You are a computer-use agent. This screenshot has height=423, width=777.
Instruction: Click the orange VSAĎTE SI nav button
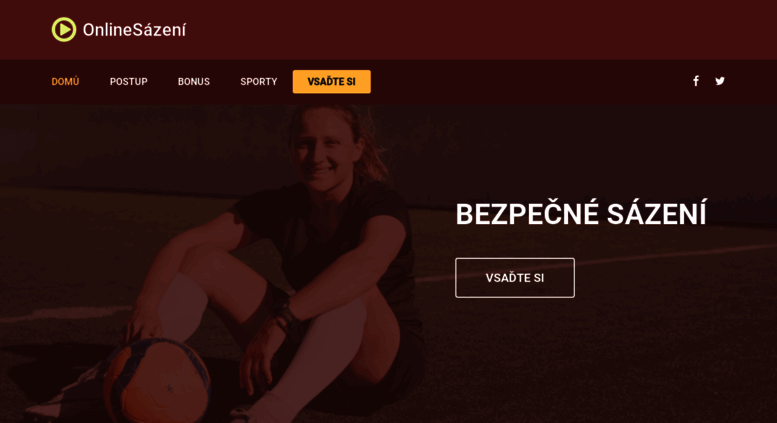click(332, 82)
